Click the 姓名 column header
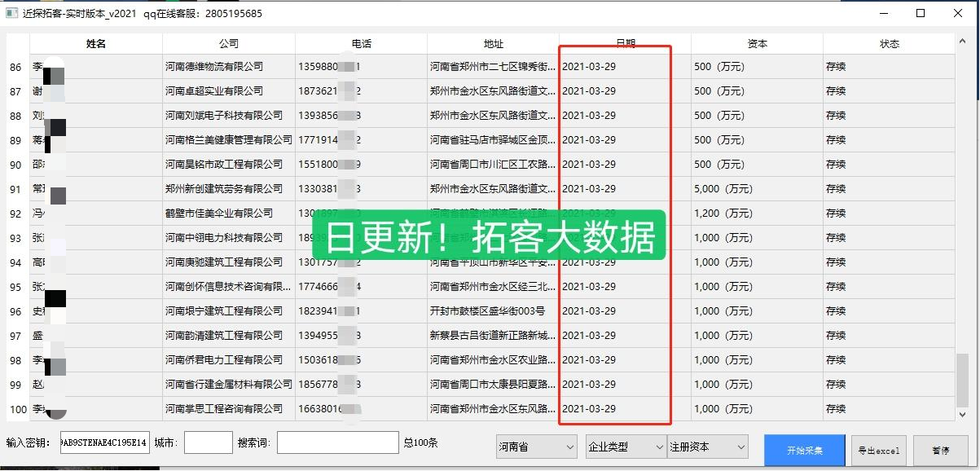Image resolution: width=980 pixels, height=471 pixels. click(x=96, y=44)
